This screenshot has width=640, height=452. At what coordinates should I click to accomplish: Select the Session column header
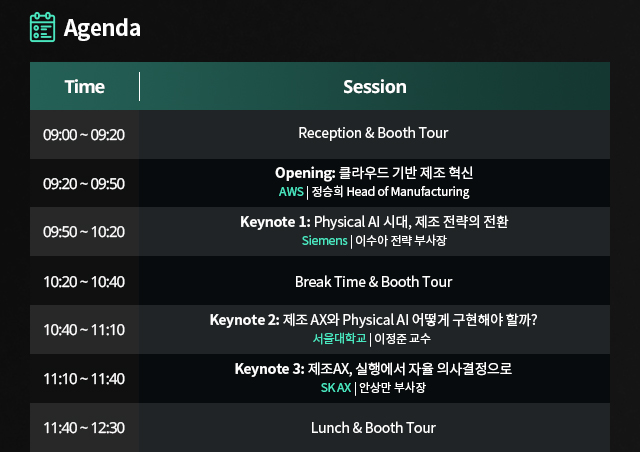tap(374, 87)
